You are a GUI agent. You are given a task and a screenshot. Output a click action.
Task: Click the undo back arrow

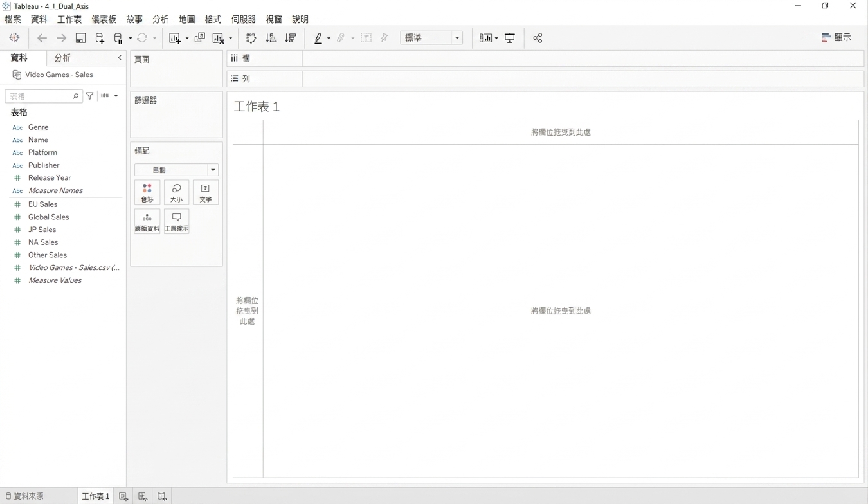(42, 38)
